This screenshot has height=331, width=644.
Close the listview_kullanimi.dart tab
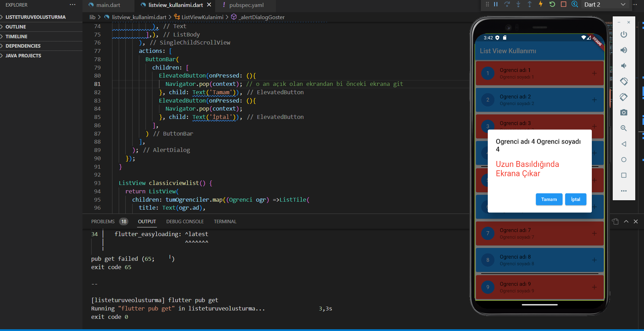(x=209, y=5)
